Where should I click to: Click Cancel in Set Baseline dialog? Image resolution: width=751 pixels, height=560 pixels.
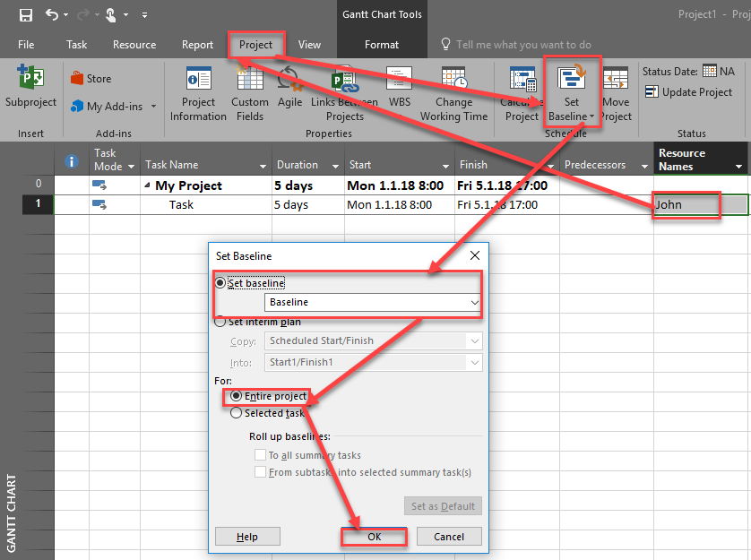[448, 537]
